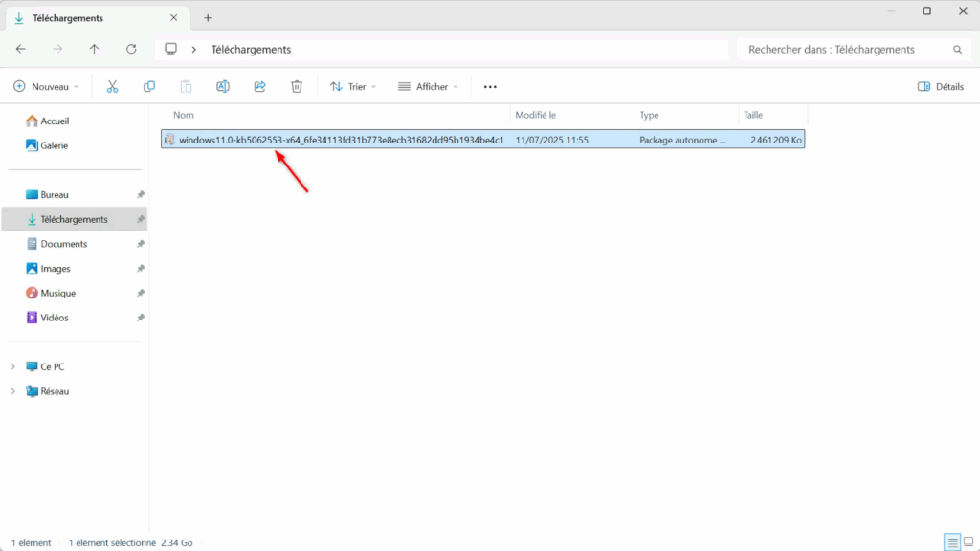Viewport: 980px width, 551px height.
Task: Click the PC monitor icon in address bar
Action: tap(170, 49)
